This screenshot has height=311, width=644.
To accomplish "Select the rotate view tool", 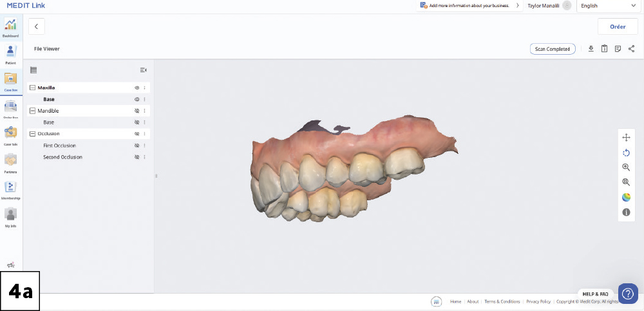I will [626, 153].
